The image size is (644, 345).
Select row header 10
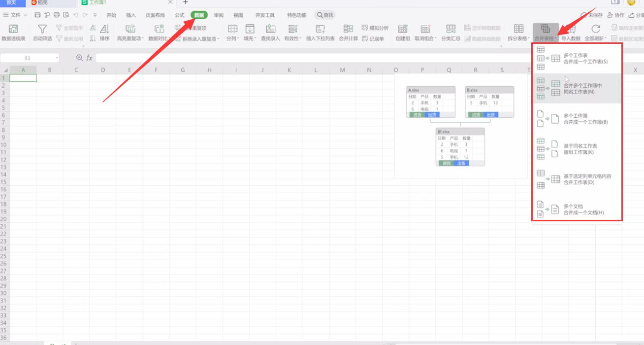point(4,145)
